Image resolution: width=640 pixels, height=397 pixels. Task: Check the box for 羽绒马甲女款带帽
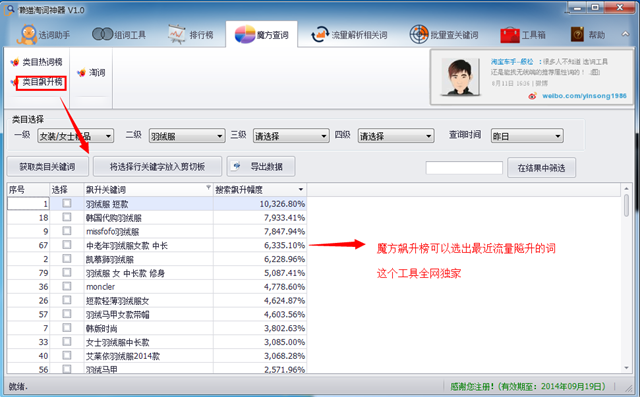67,314
